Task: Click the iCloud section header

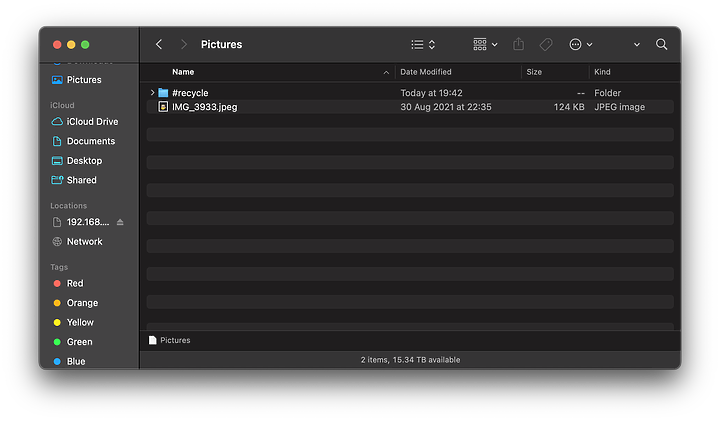Action: coord(62,105)
